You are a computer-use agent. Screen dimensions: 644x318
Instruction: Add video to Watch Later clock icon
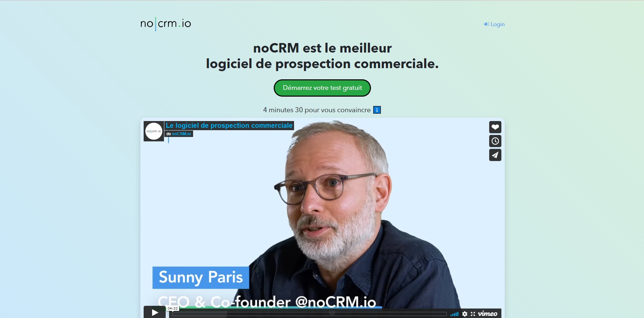(x=495, y=141)
